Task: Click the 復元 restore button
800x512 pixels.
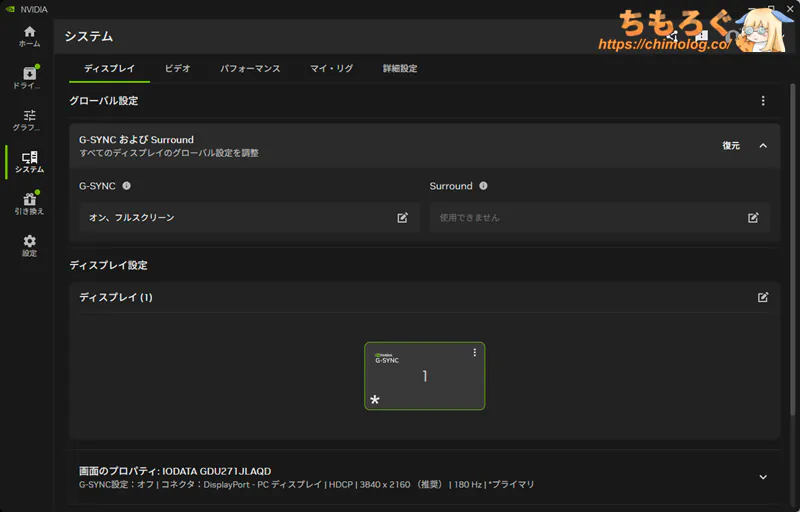Action: pyautogui.click(x=731, y=146)
